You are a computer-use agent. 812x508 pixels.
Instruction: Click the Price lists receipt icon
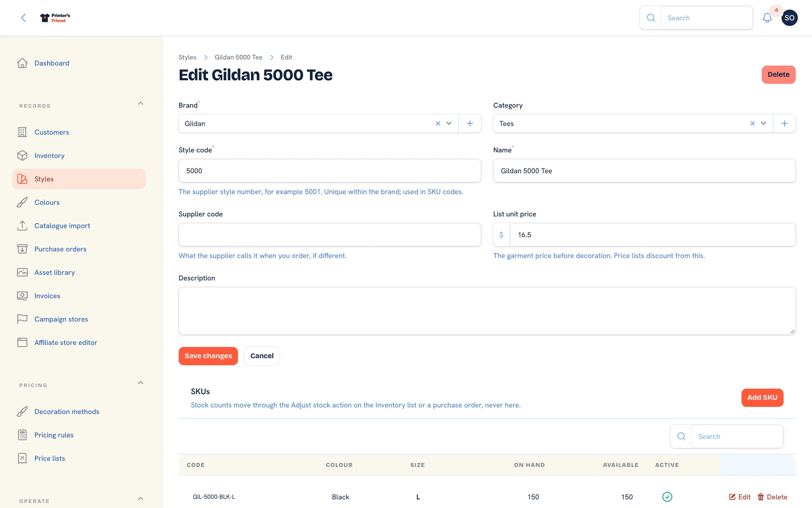[22, 458]
